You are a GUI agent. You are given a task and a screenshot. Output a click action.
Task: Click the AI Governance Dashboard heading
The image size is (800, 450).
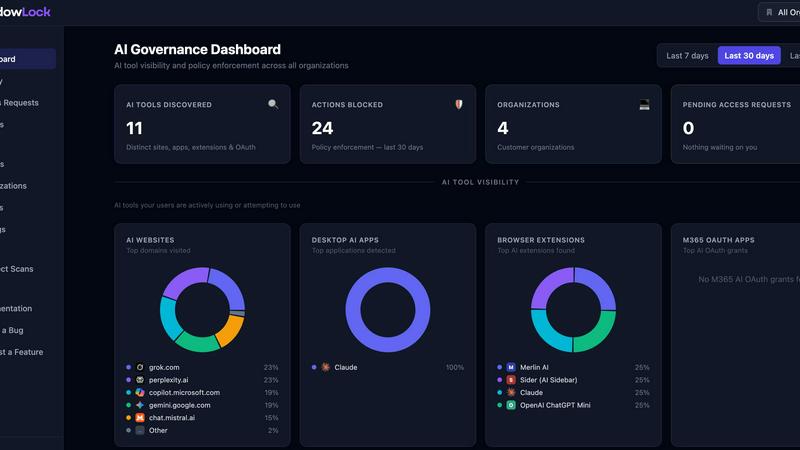[197, 49]
